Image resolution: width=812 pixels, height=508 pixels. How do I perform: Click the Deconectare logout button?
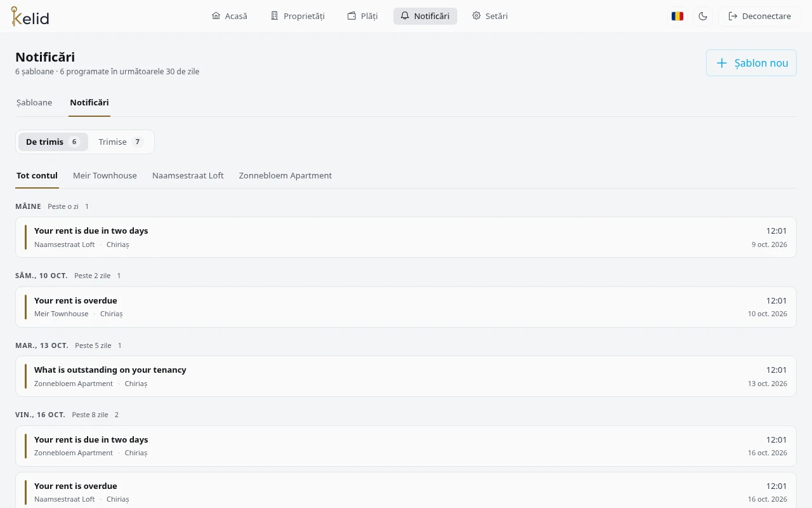click(760, 16)
